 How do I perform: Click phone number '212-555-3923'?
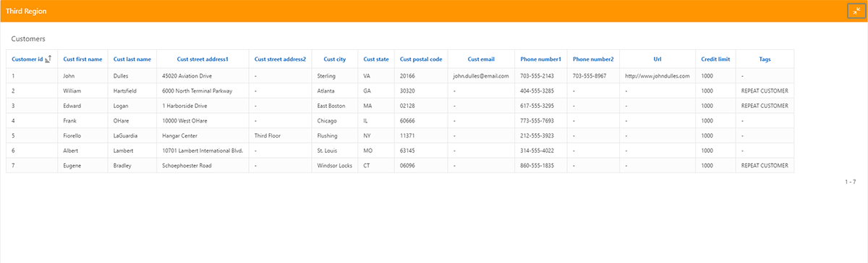(537, 135)
